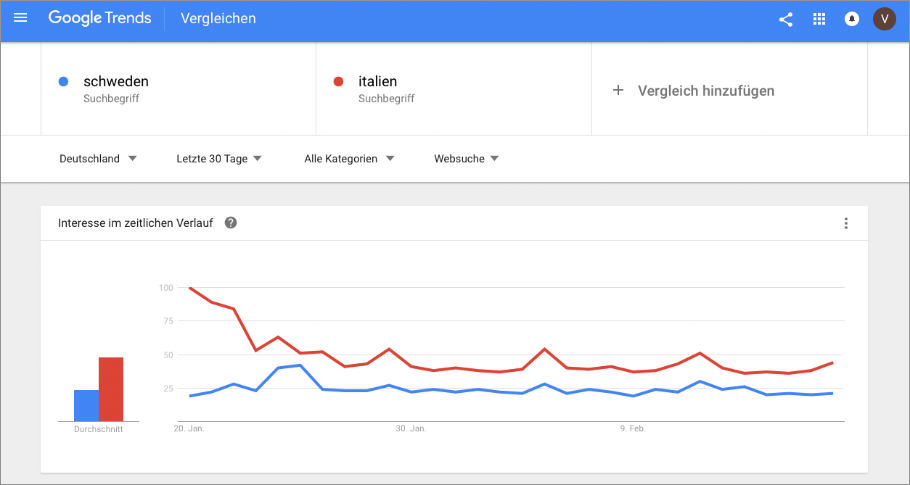Click the red italien color dot
Viewport: 910px width, 485px height.
[x=339, y=81]
